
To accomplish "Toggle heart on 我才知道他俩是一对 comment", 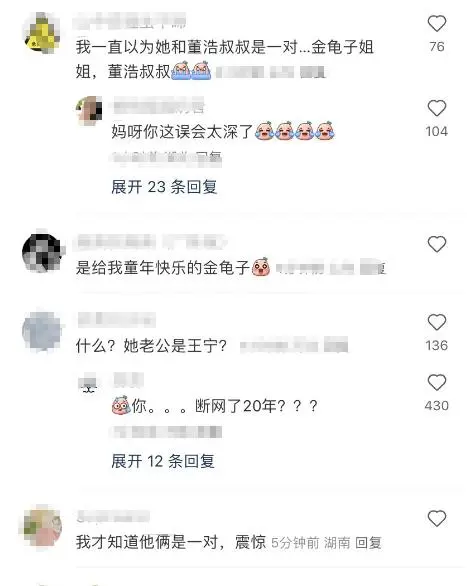I will (x=436, y=518).
